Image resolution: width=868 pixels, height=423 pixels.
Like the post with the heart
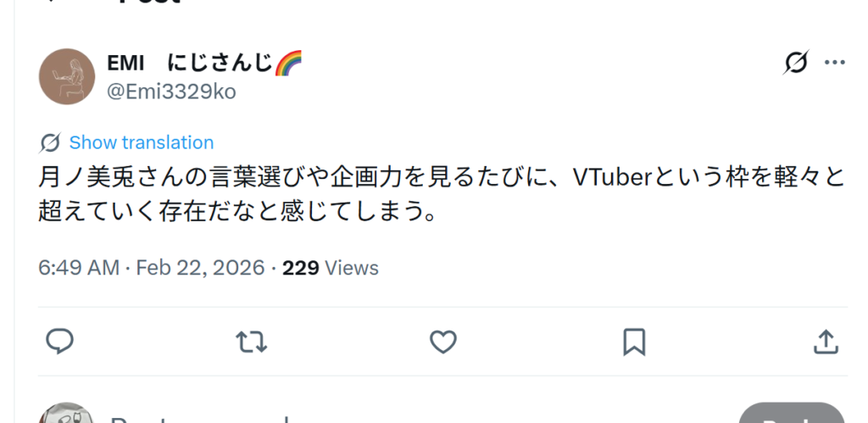coord(442,342)
